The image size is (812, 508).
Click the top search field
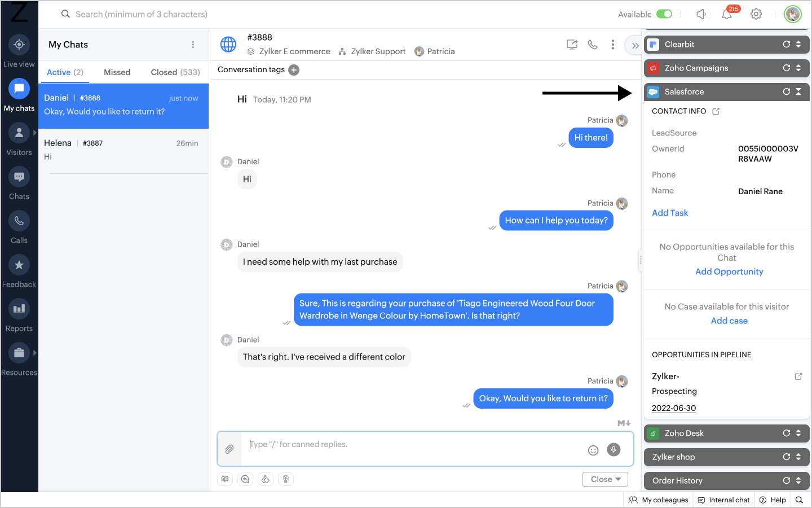(x=142, y=14)
